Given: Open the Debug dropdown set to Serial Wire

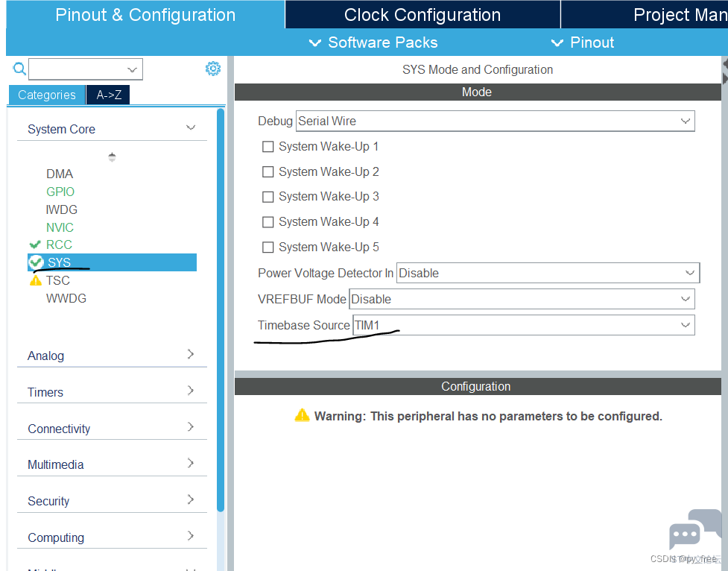Looking at the screenshot, I should point(495,121).
